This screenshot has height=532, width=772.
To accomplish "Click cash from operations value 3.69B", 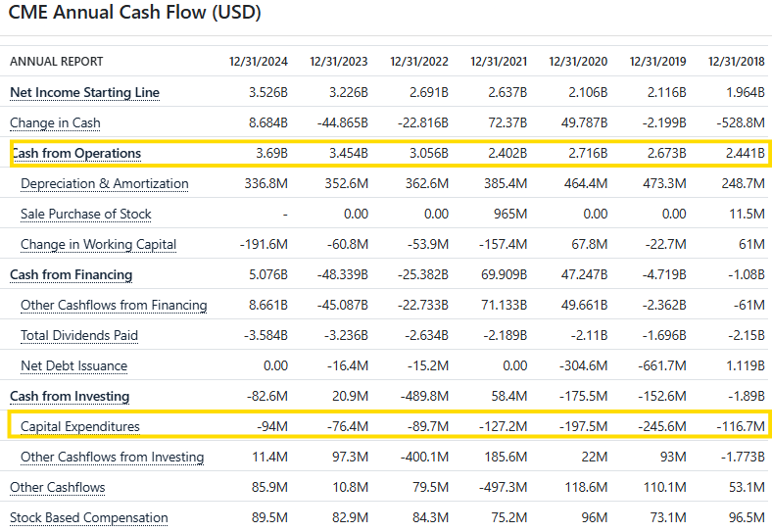I will click(271, 154).
